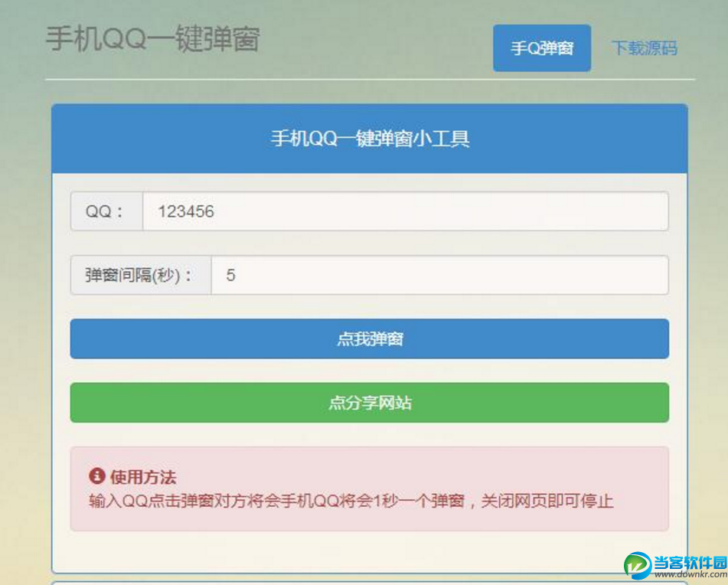This screenshot has width=728, height=585.
Task: Click the instruction text starting 输入QQ点击弹窗
Action: coord(351,501)
